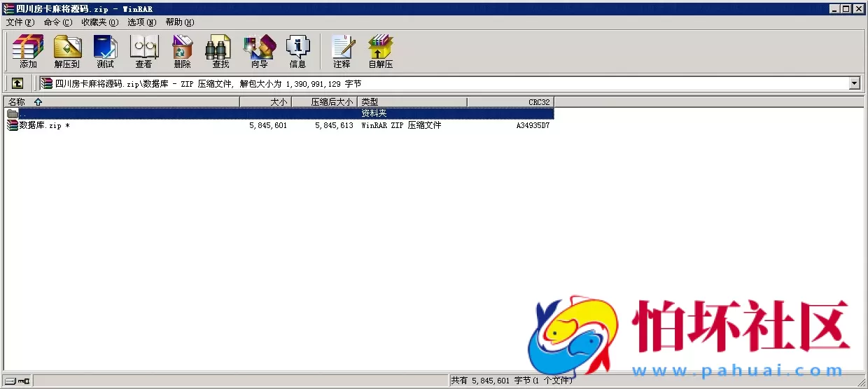The width and height of the screenshot is (868, 389).
Task: Click the 注释 (Comment) toolbar icon
Action: point(342,52)
